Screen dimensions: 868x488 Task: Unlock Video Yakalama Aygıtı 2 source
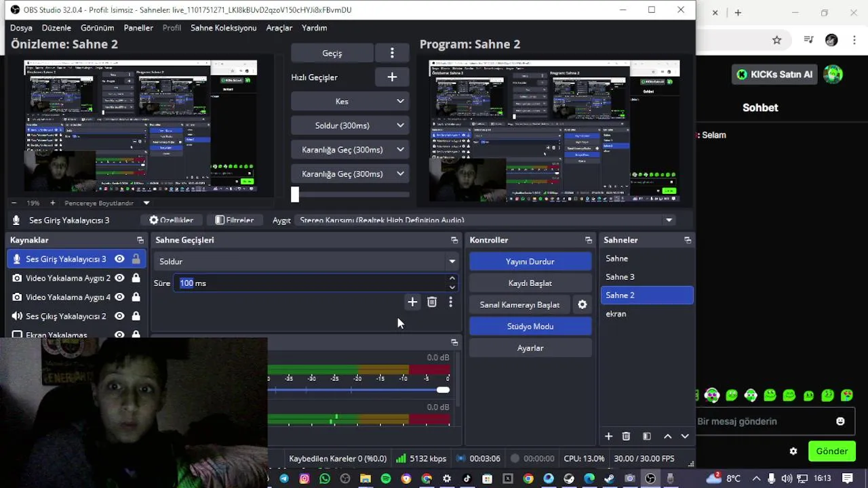136,278
